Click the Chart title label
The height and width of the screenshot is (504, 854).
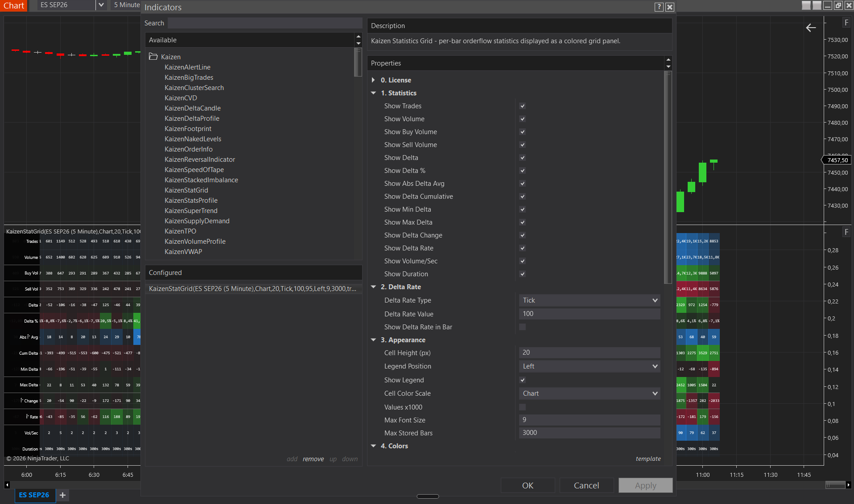coord(14,5)
